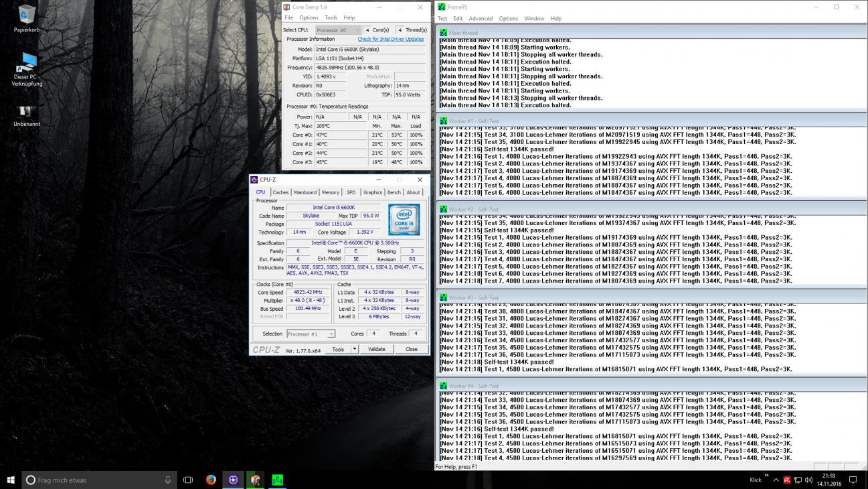868x489 pixels.
Task: Click the CPU-Z title bar icon
Action: coord(254,180)
